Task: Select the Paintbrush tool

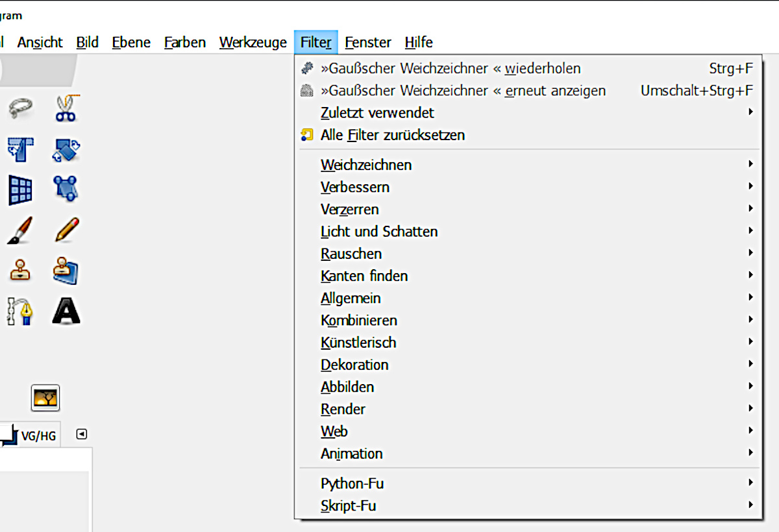Action: (20, 230)
